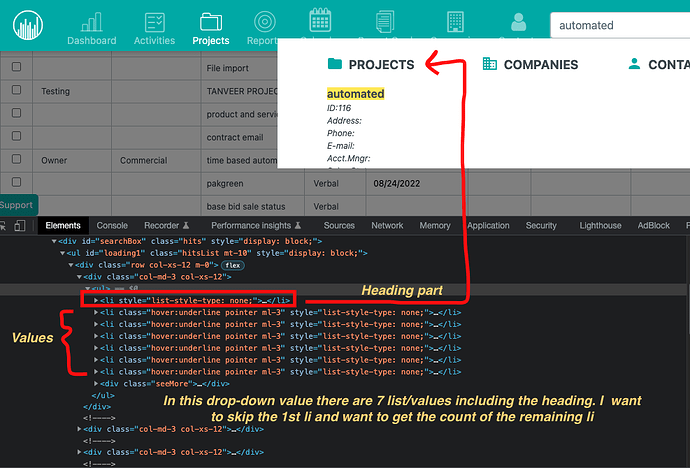Collapse the div class="row col-xs-12 m-0" node
This screenshot has height=468, width=690.
pyautogui.click(x=71, y=265)
